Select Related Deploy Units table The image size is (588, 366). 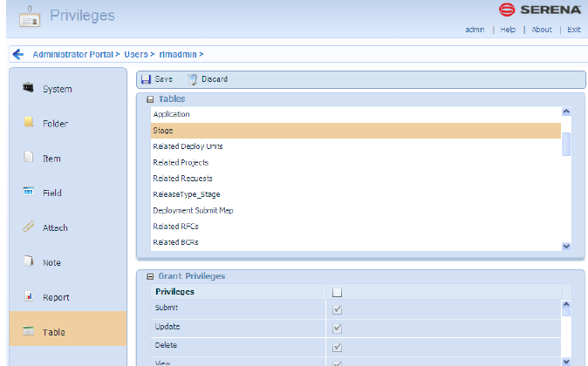(x=356, y=146)
